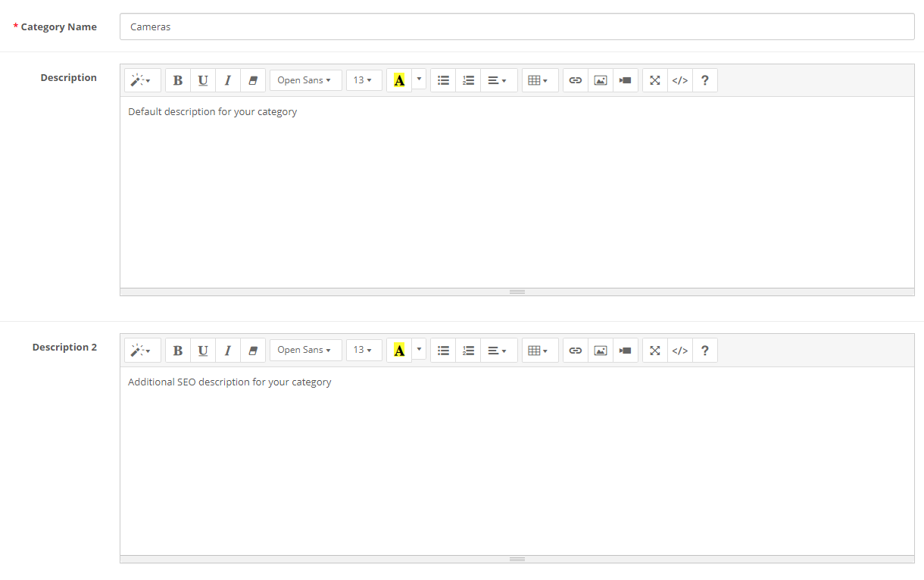Viewport: 924px width, 580px height.
Task: Open font size 13 dropdown in Description 2
Action: (363, 351)
